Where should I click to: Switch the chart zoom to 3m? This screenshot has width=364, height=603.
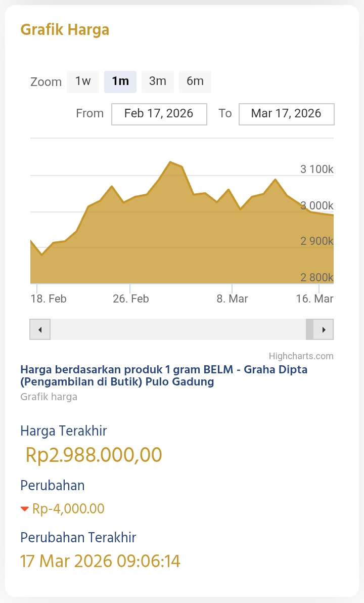[158, 81]
